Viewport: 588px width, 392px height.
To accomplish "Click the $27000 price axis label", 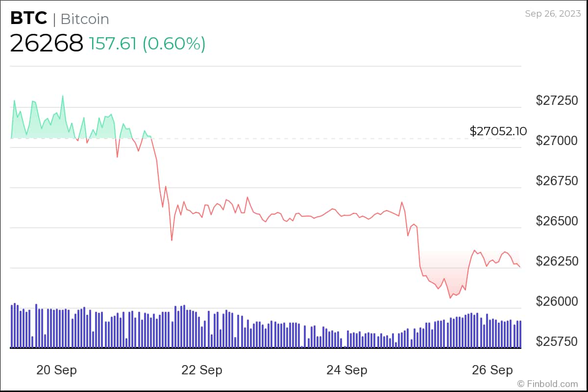I will tap(556, 141).
